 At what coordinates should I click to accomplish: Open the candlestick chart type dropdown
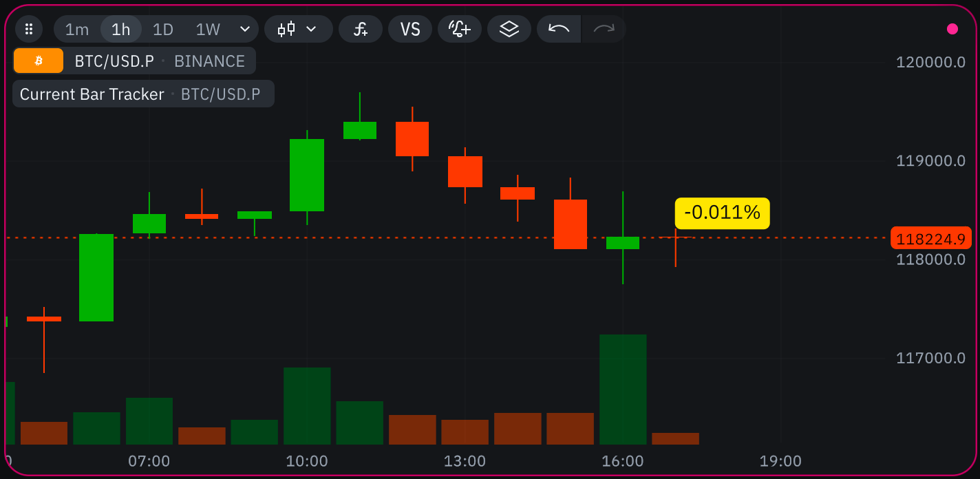pyautogui.click(x=298, y=29)
